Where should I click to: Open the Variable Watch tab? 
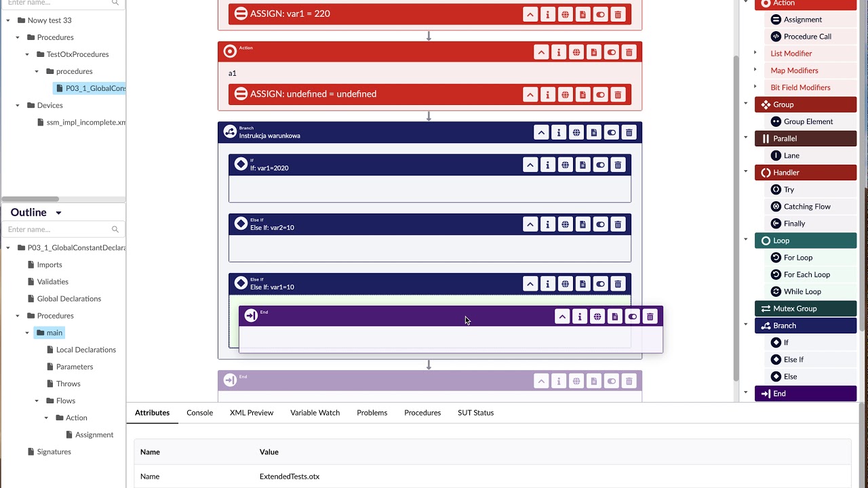tap(315, 413)
